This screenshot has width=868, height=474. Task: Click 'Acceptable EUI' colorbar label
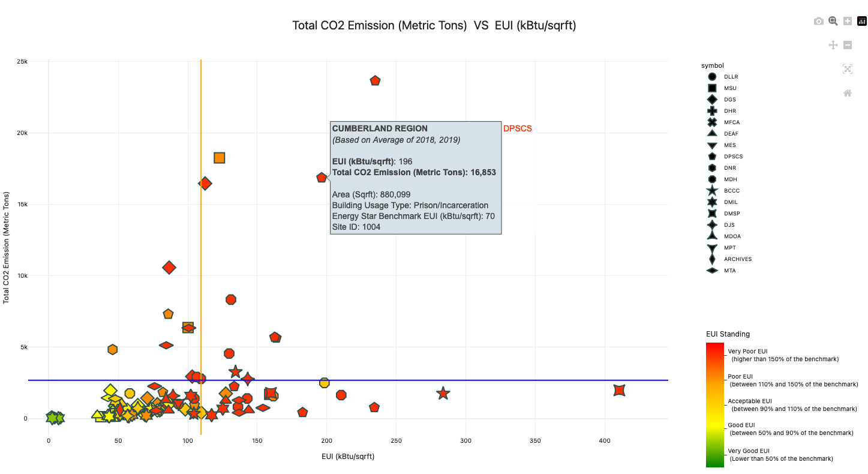750,401
